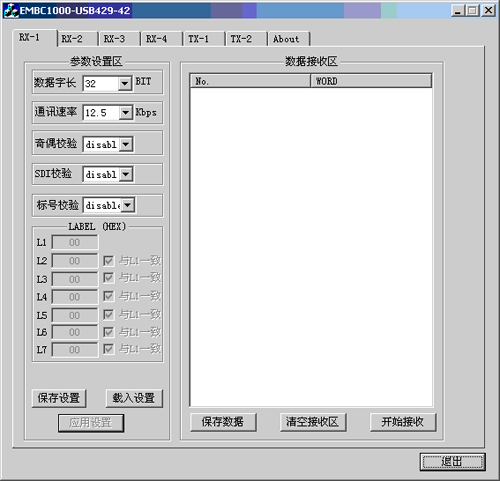Open the About tab
This screenshot has height=481, width=500.
tap(289, 39)
